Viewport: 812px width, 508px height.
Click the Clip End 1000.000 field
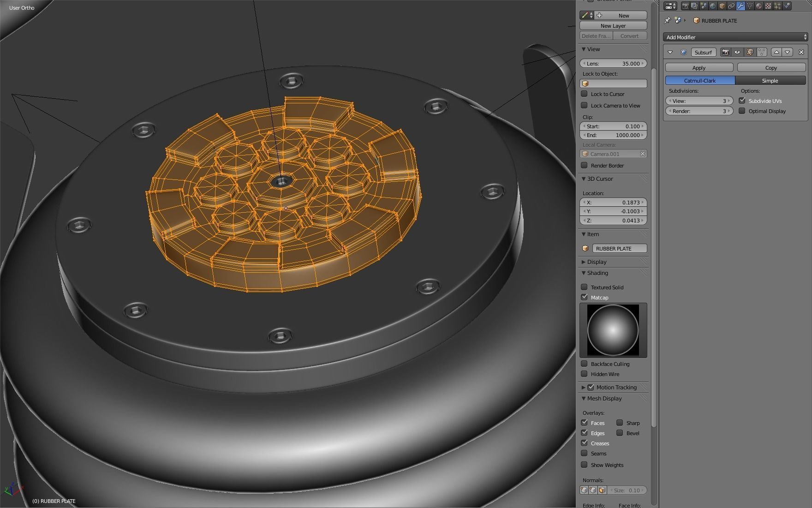[613, 135]
